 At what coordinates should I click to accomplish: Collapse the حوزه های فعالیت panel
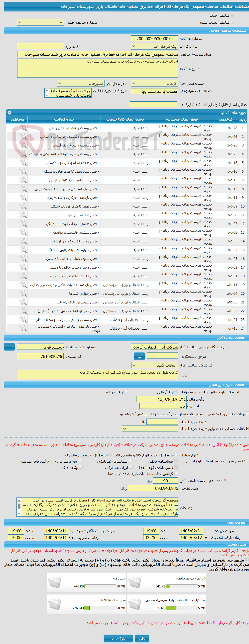(x=9, y=113)
